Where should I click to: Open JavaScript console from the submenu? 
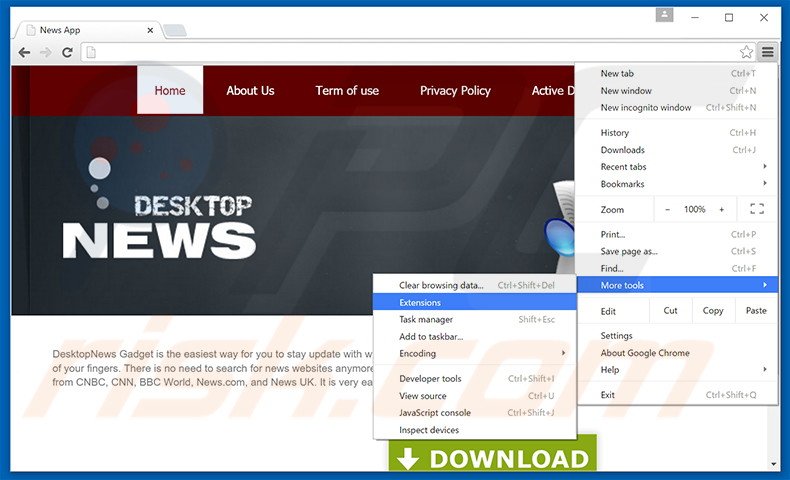point(475,413)
